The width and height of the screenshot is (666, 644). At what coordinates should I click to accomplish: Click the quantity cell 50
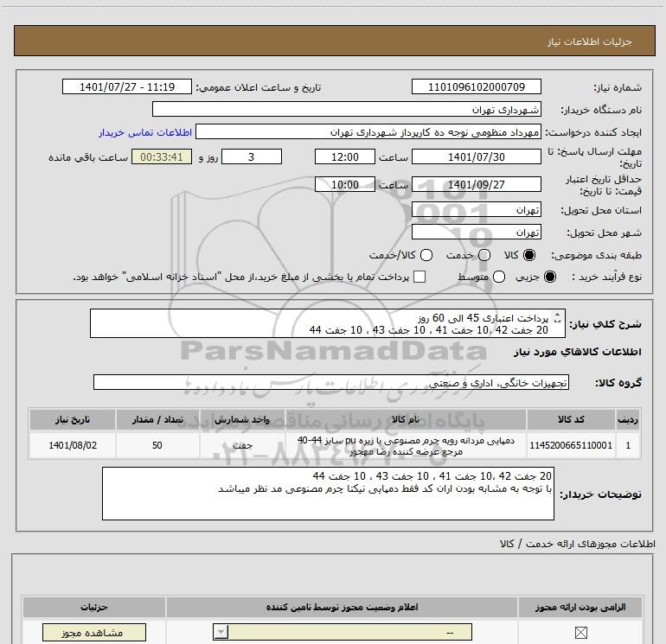click(157, 445)
